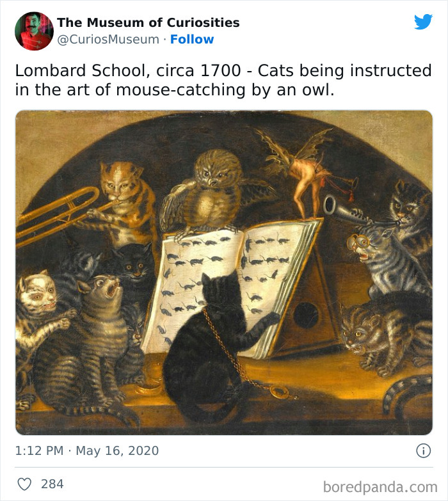Click the tweet text about the Lombard School

[x=223, y=80]
